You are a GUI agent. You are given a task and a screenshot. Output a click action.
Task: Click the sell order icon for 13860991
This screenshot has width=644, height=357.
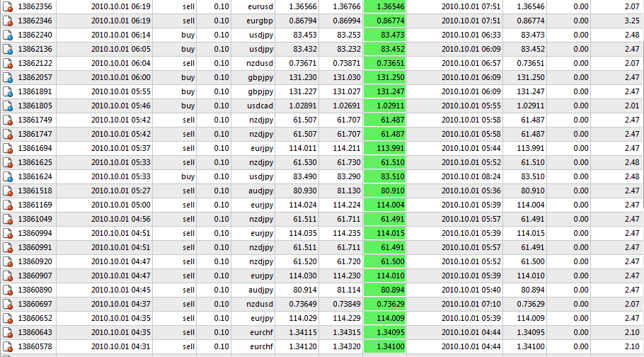click(x=7, y=247)
